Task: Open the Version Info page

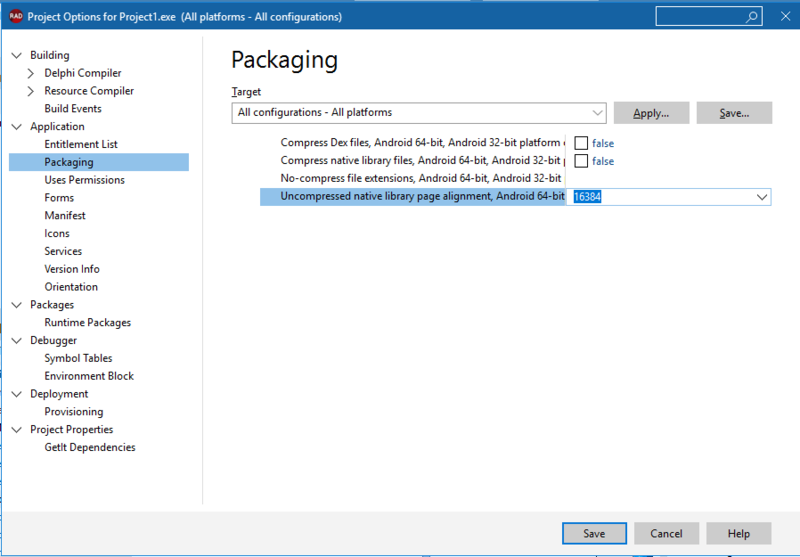Action: tap(72, 269)
